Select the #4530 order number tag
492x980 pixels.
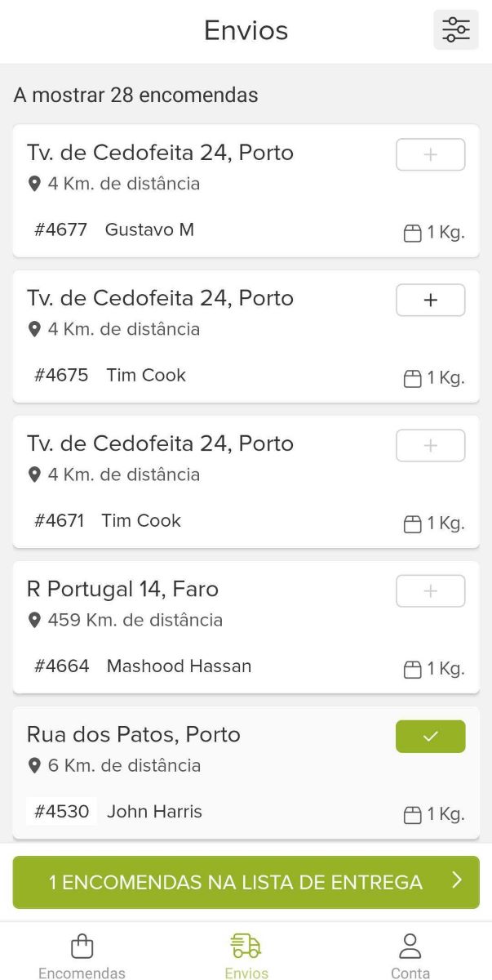click(61, 812)
